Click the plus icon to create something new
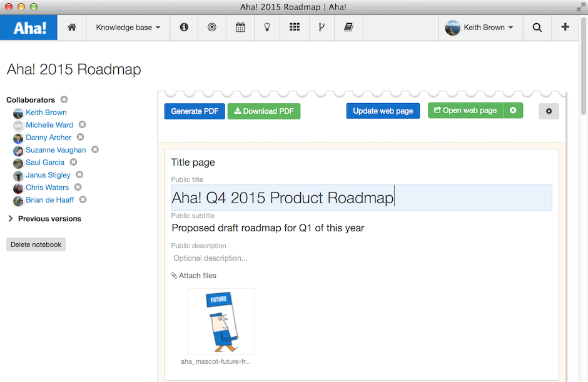The width and height of the screenshot is (588, 382). pyautogui.click(x=565, y=28)
